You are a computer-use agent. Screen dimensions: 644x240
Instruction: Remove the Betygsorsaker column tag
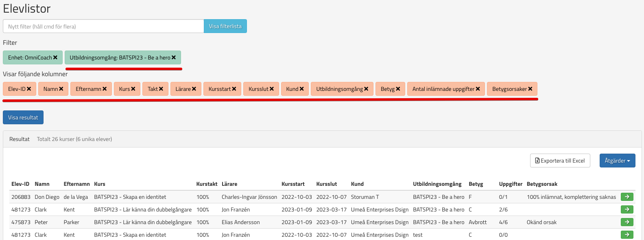(530, 89)
